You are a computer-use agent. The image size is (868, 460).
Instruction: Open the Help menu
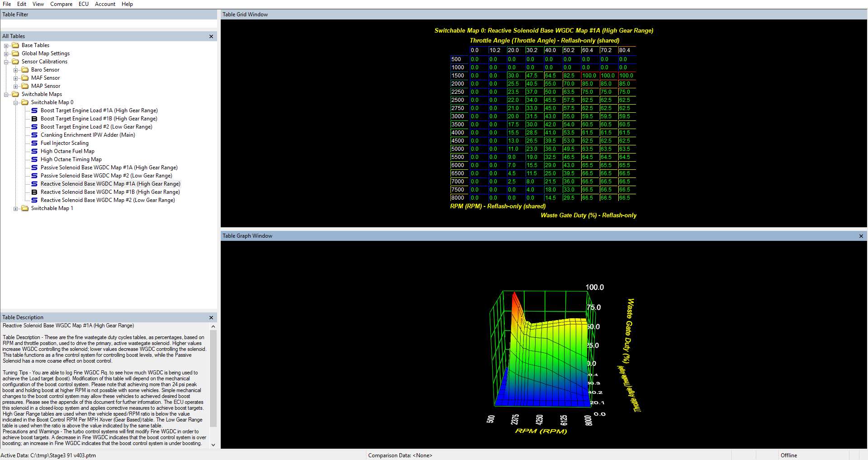click(x=127, y=4)
